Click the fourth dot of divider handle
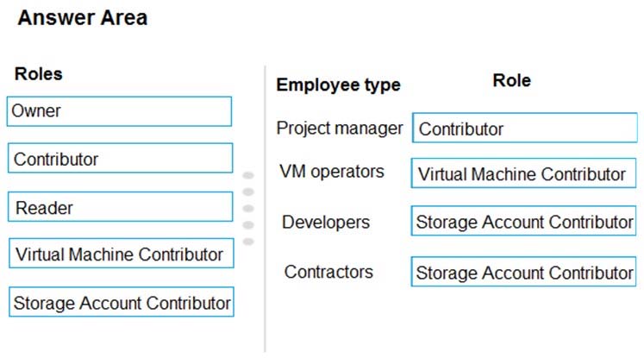644x358 pixels. pyautogui.click(x=248, y=225)
